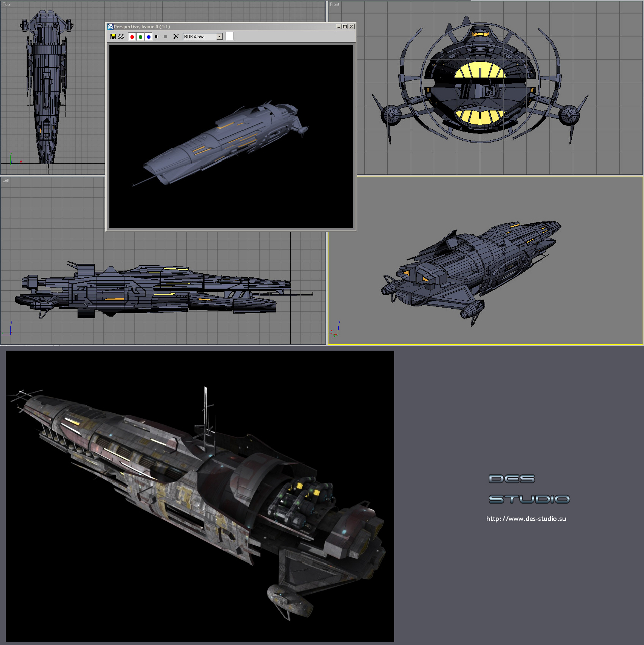Minimize the Perspective render window
644x645 pixels.
click(x=339, y=27)
